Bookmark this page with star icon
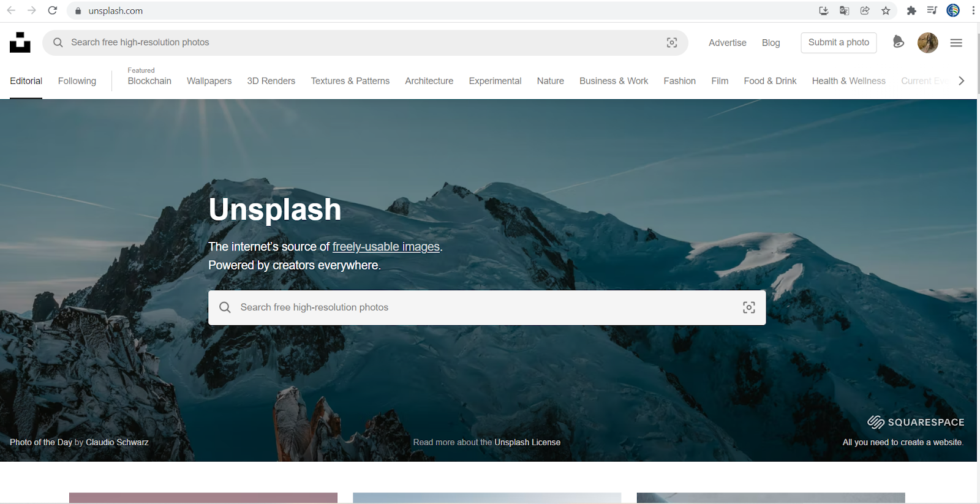The image size is (980, 504). pyautogui.click(x=886, y=10)
